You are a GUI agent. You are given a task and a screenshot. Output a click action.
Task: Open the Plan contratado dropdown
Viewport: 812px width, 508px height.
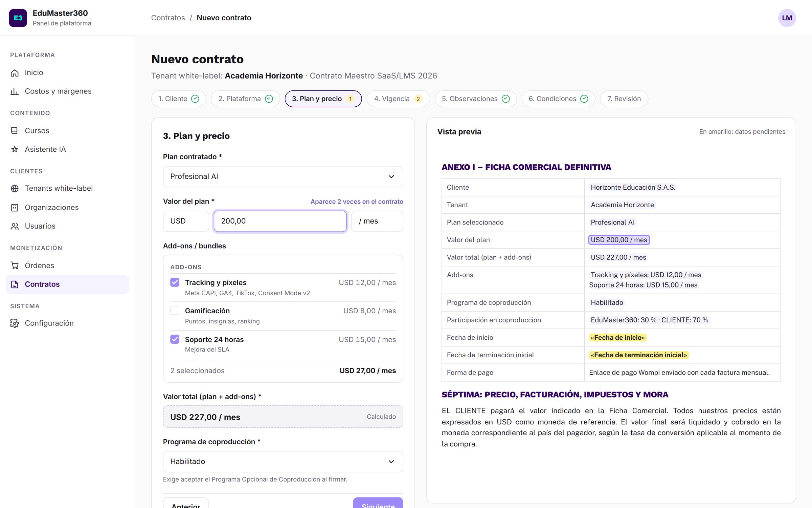coord(283,176)
